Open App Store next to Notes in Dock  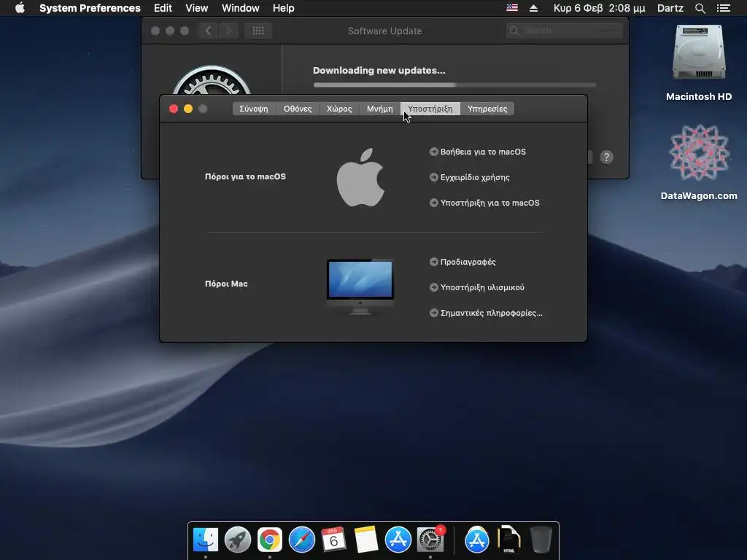pos(398,540)
